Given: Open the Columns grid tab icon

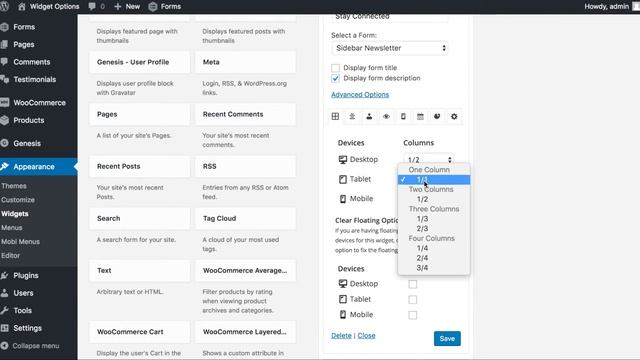Looking at the screenshot, I should 335,116.
